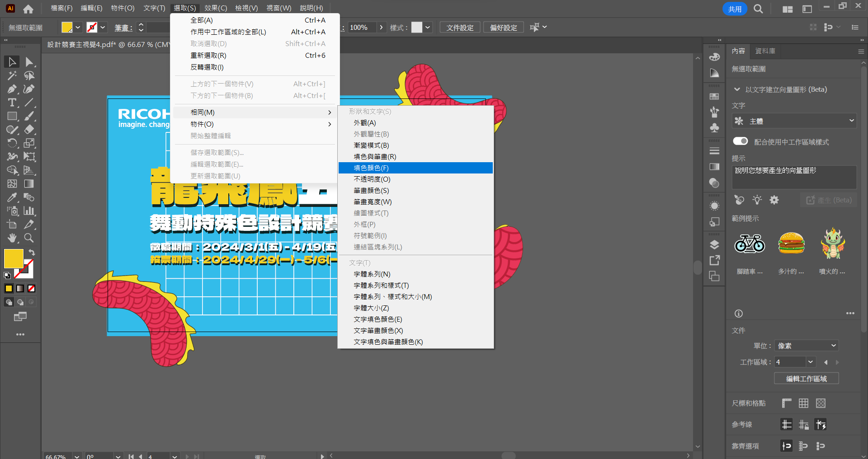Select the Magic Wand tool
Image resolution: width=868 pixels, height=459 pixels.
tap(12, 75)
